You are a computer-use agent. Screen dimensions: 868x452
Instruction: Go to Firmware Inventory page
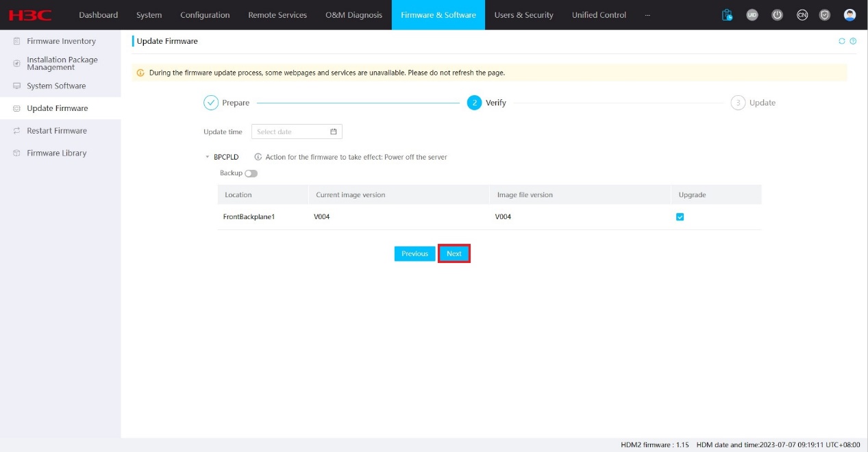[60, 41]
